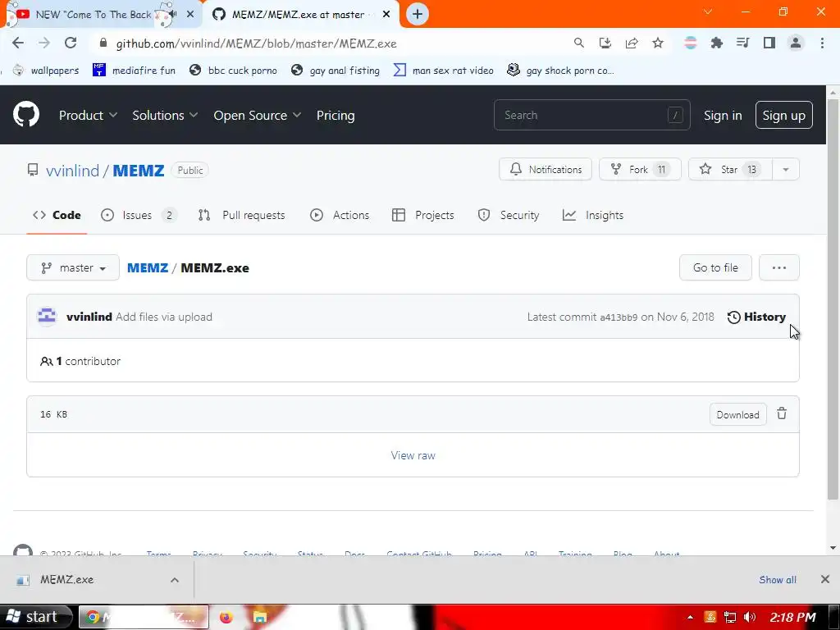Click the install/download page icon in address bar
The width and height of the screenshot is (840, 630).
(605, 43)
